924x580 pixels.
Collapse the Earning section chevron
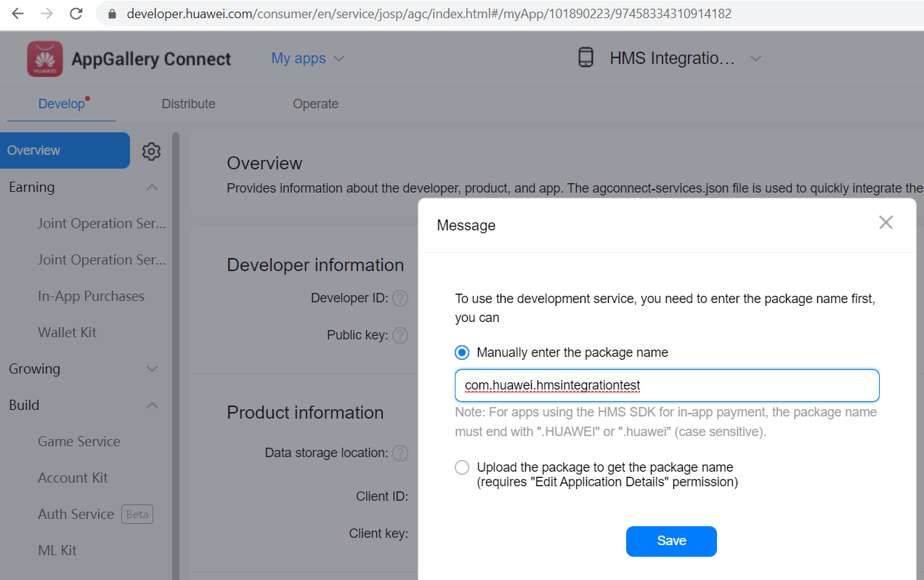pos(152,188)
